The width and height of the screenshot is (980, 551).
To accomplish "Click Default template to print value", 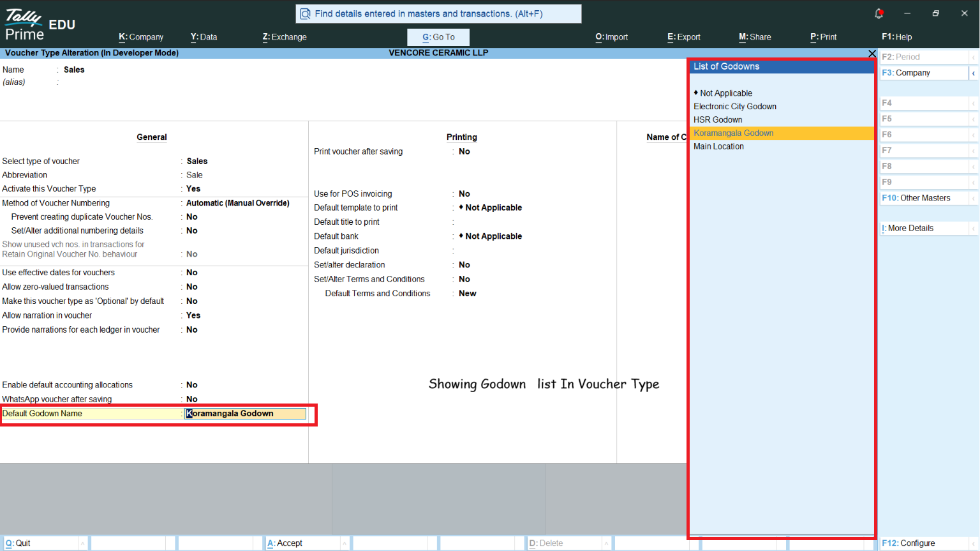I will tap(491, 208).
